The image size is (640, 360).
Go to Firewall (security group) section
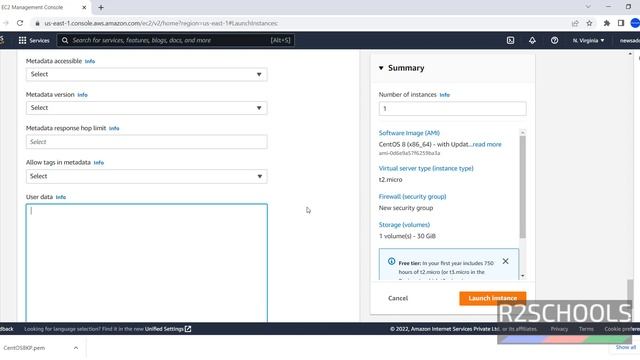tap(412, 196)
